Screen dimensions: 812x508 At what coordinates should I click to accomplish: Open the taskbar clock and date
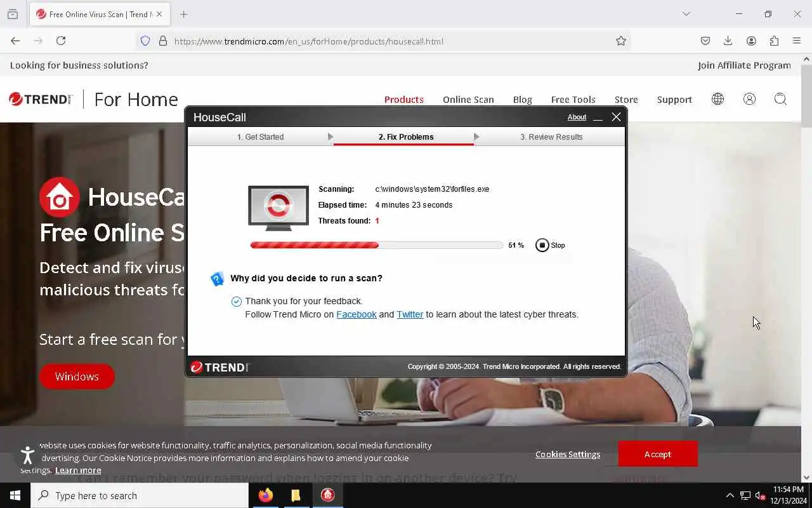click(789, 495)
